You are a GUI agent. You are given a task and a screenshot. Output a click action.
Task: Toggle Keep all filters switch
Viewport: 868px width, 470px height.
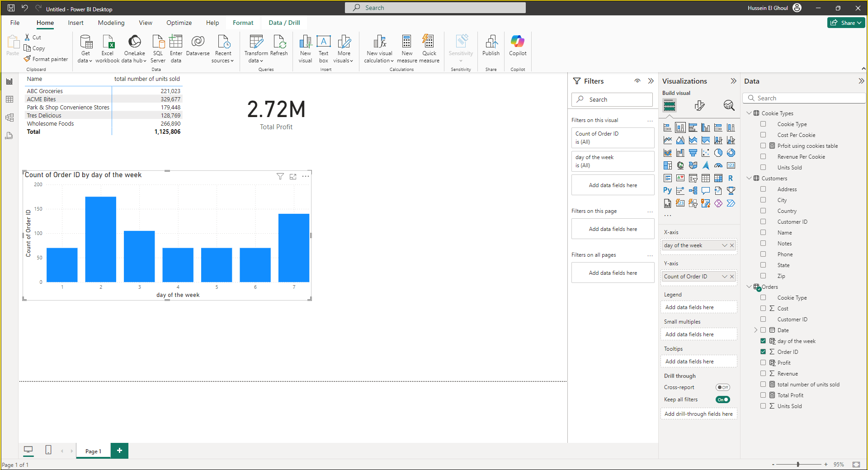pyautogui.click(x=722, y=399)
